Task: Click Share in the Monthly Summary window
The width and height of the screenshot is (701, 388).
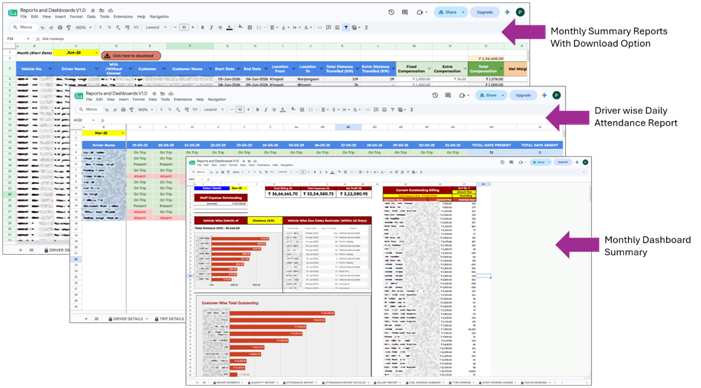Action: coord(446,12)
